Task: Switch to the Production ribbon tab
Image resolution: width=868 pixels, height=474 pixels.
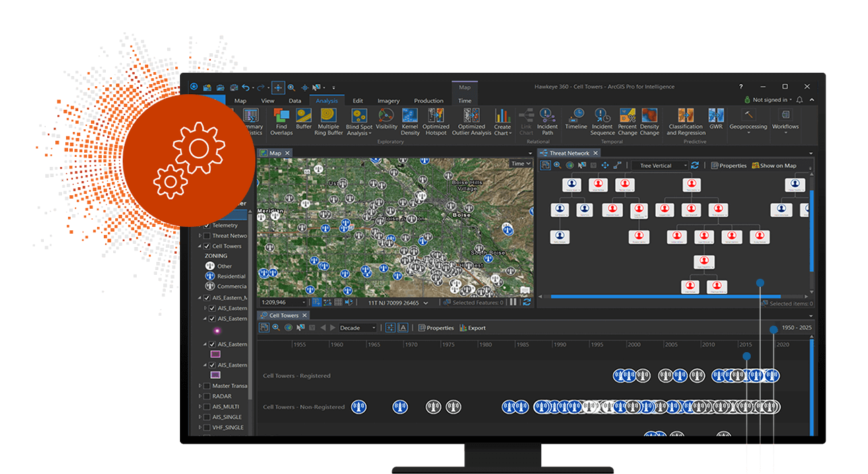Action: click(x=429, y=101)
